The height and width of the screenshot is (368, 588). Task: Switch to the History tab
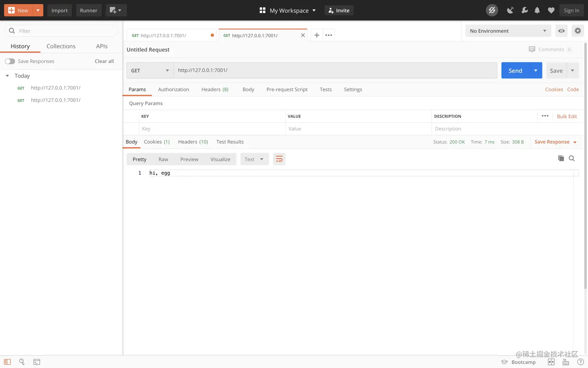20,46
